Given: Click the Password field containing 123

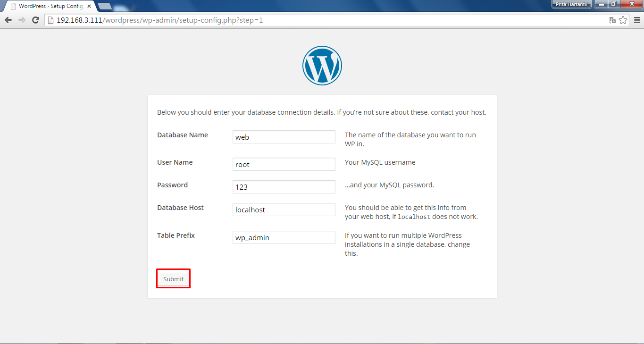Looking at the screenshot, I should coord(284,187).
